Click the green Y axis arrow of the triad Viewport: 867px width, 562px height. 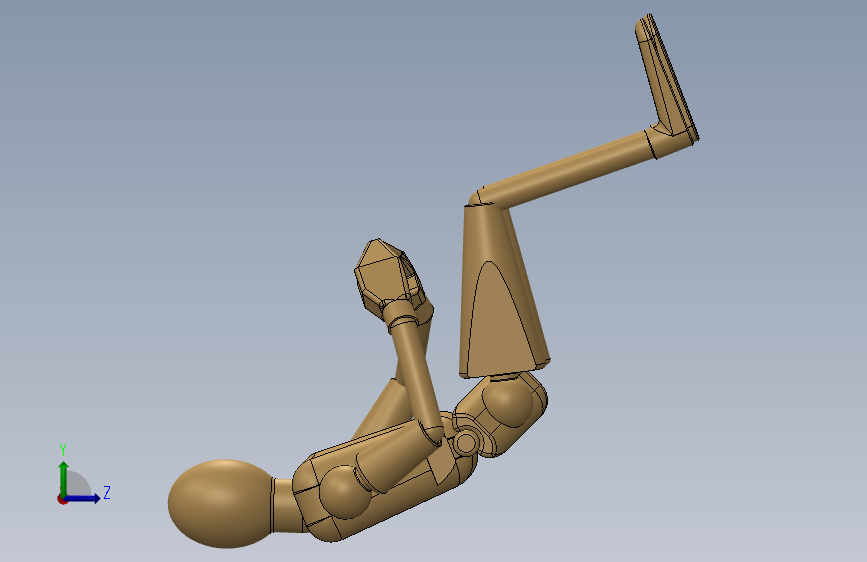click(x=64, y=479)
